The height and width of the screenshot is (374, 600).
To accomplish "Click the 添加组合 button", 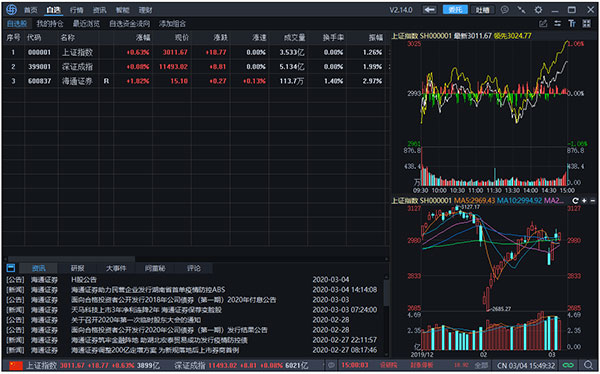I will tap(172, 24).
